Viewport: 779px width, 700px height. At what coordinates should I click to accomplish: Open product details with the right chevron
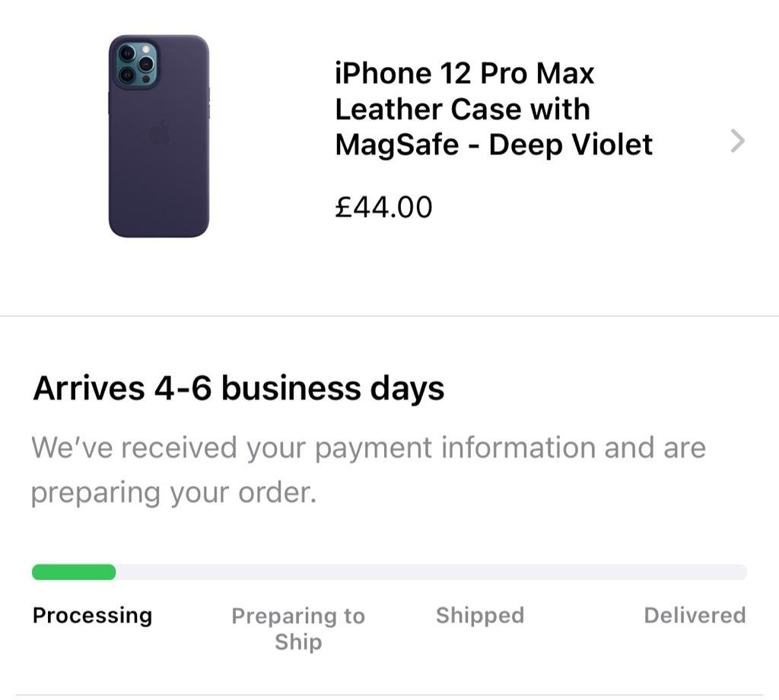736,141
